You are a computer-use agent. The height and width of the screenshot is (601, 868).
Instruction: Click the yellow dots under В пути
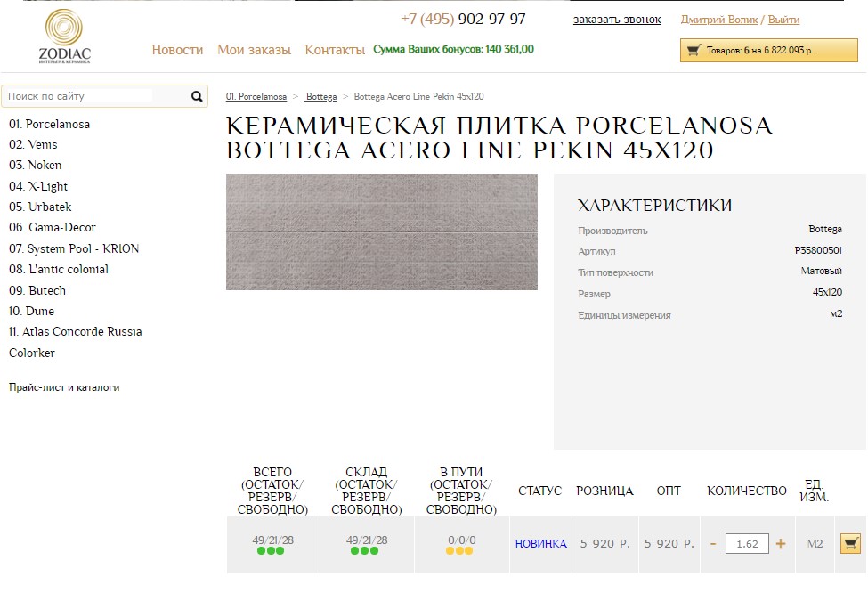(x=459, y=550)
